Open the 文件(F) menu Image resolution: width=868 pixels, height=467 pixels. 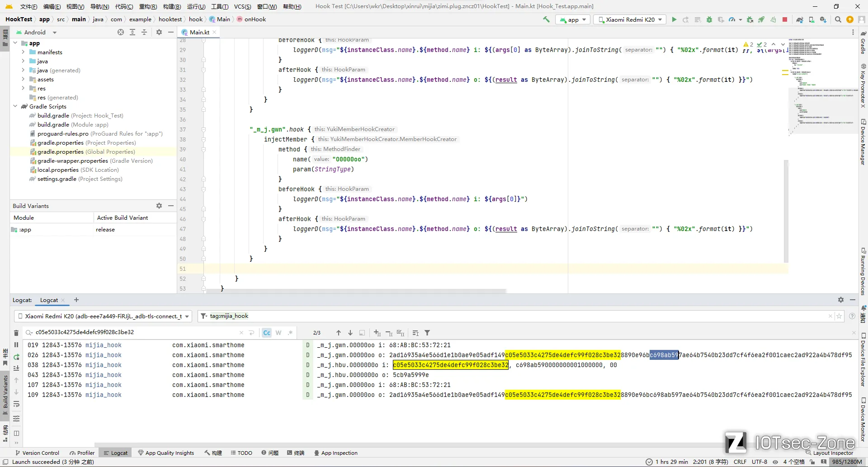28,6
